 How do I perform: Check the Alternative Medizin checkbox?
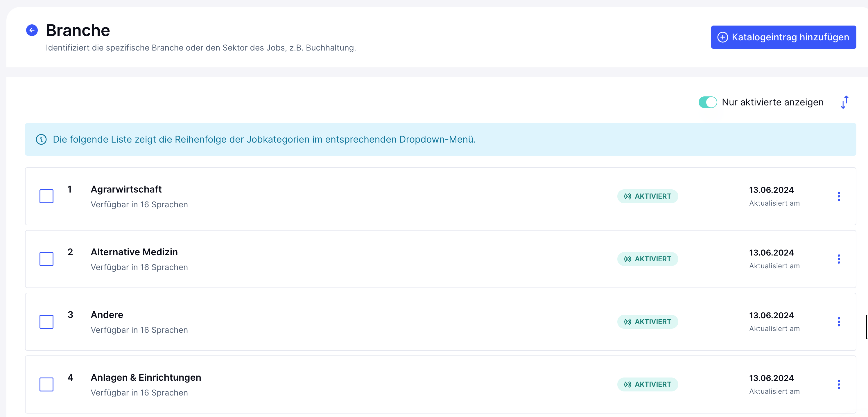pyautogui.click(x=46, y=259)
